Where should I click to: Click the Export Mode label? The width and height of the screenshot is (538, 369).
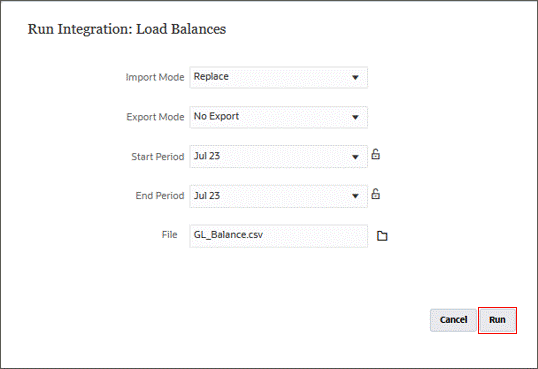click(x=155, y=117)
